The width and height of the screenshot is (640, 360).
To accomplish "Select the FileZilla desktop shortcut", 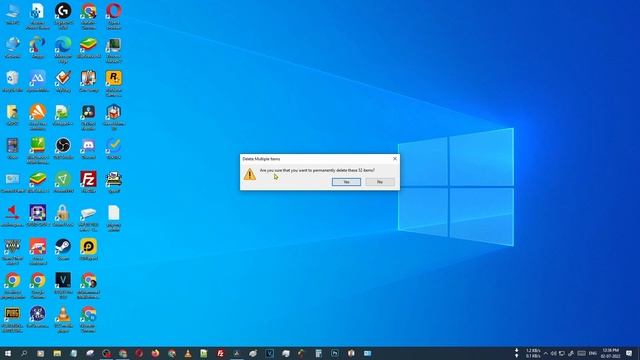I will [x=89, y=182].
